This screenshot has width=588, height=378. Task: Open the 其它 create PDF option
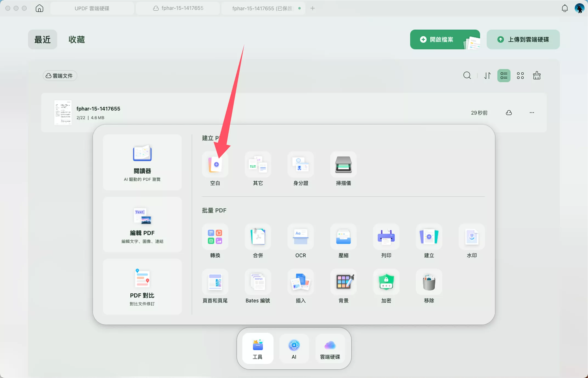[x=258, y=165]
